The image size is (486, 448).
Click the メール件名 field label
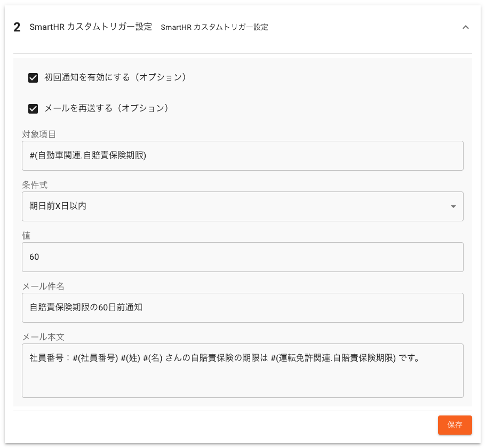click(43, 286)
